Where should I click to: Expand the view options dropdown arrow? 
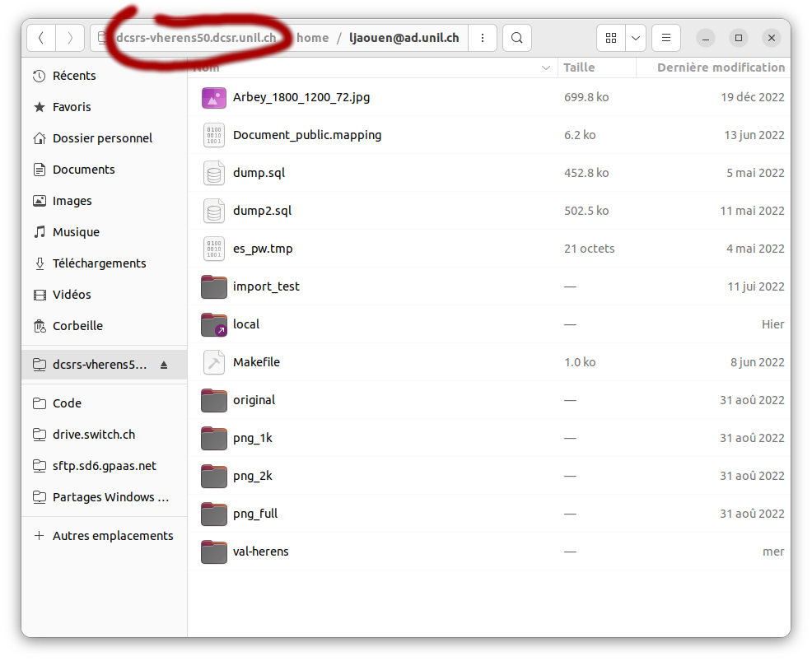pyautogui.click(x=635, y=38)
